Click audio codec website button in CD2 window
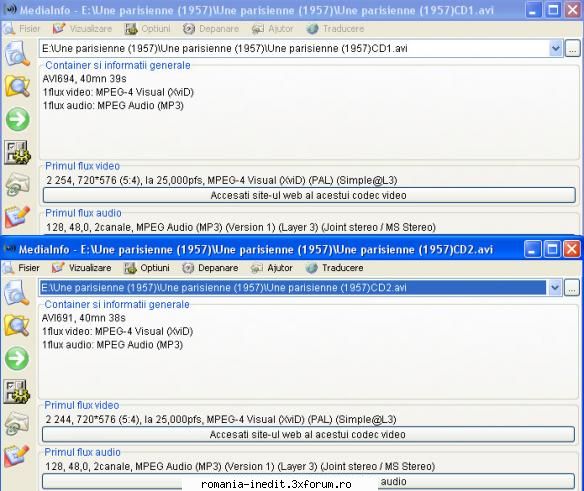584x491 pixels. point(308,481)
